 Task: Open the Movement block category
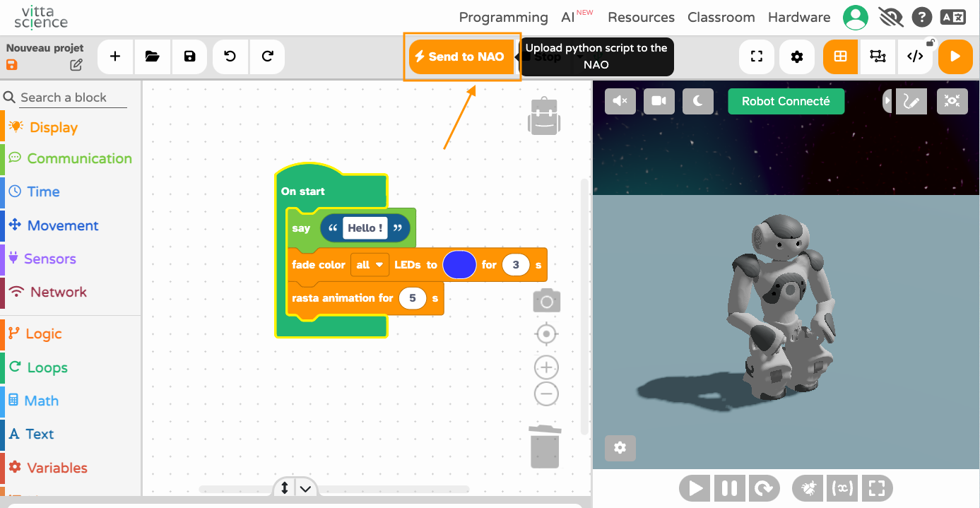(71, 225)
